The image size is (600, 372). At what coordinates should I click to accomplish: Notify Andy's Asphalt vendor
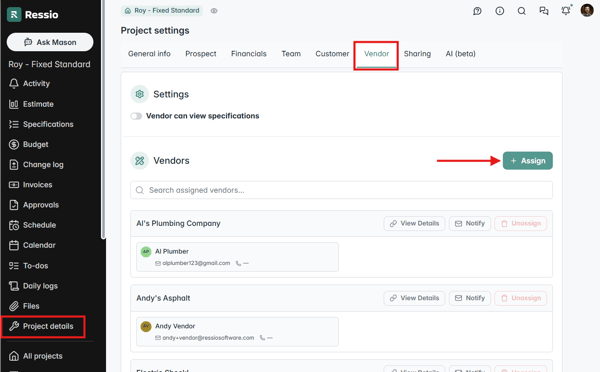(470, 298)
